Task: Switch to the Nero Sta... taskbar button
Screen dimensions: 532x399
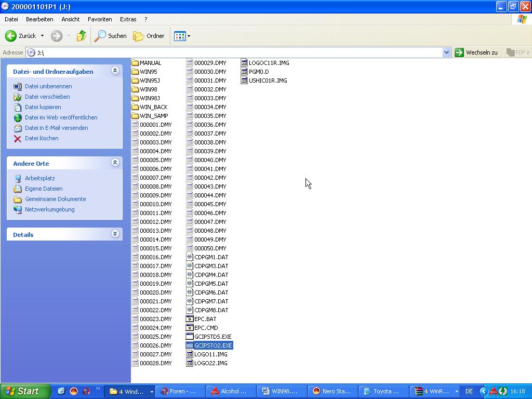Action: click(x=332, y=391)
